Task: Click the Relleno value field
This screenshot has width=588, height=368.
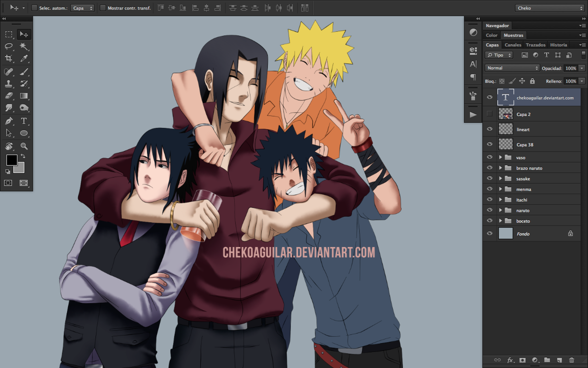Action: (x=571, y=81)
